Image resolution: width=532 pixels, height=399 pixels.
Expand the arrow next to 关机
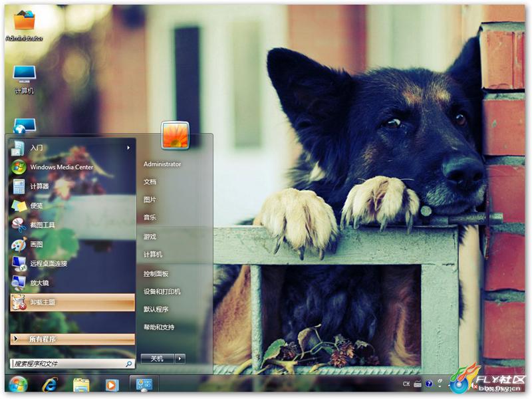point(180,358)
